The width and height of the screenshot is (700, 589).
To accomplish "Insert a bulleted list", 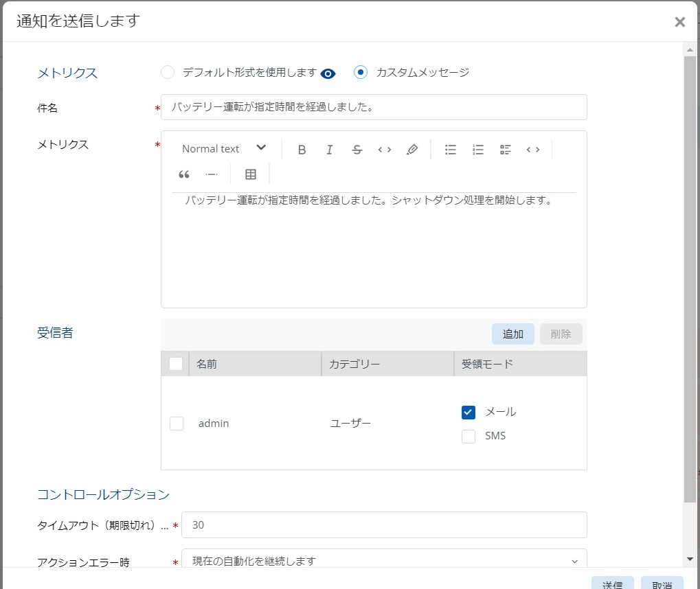I will pos(451,150).
